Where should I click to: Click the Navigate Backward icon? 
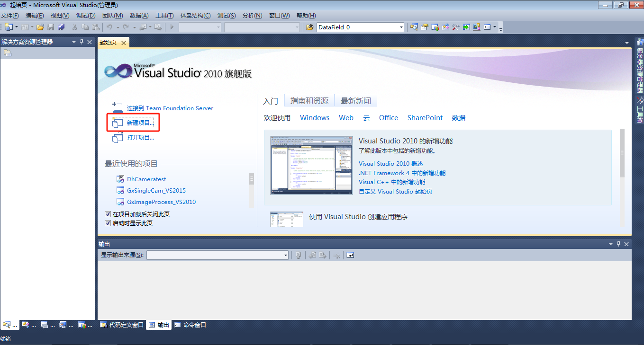pyautogui.click(x=142, y=27)
